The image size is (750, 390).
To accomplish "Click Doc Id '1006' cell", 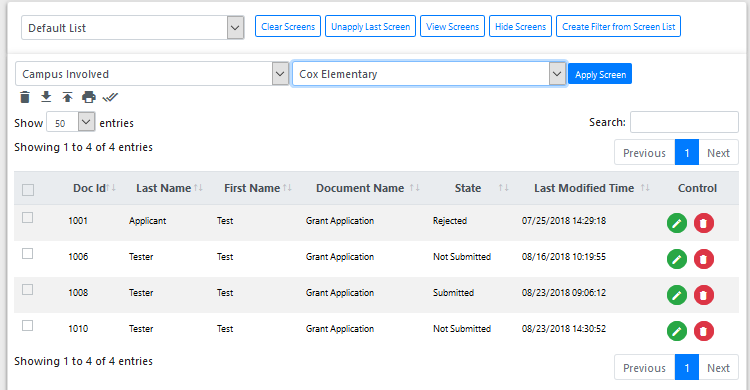I will pyautogui.click(x=78, y=256).
